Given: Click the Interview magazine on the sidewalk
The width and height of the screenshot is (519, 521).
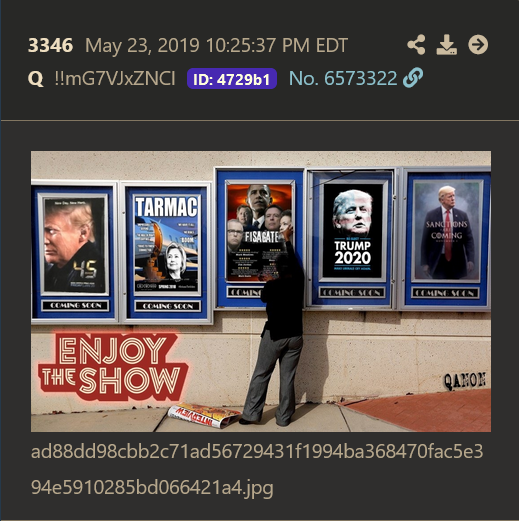Looking at the screenshot, I should [204, 415].
